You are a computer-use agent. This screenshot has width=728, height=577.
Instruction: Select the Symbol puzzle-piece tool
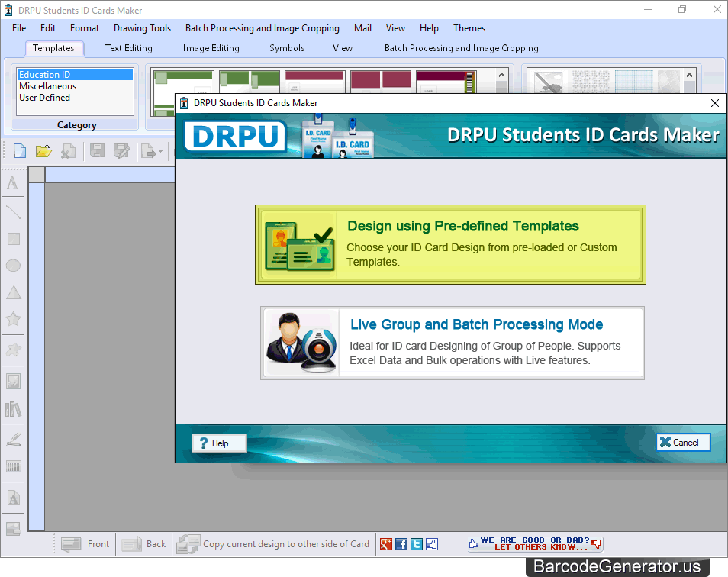[x=13, y=350]
